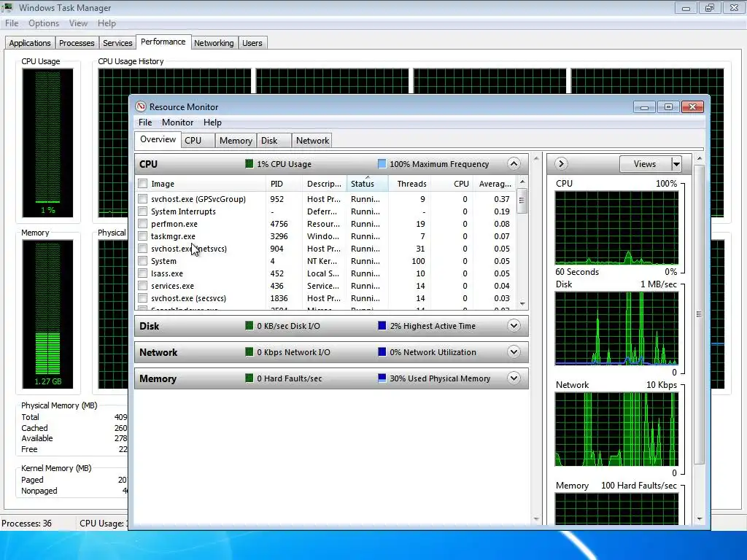Open Resource Monitor File menu
This screenshot has height=560, width=747.
coord(145,122)
